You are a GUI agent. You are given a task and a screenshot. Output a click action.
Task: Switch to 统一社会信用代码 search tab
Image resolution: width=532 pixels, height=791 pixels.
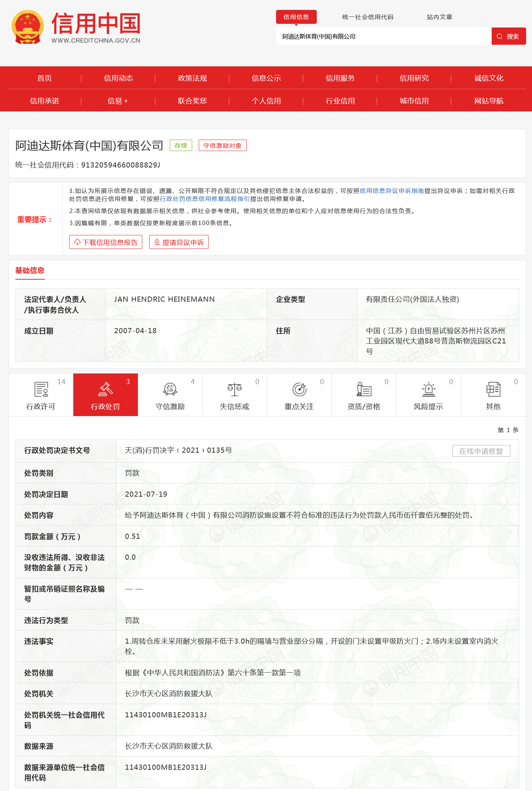[x=367, y=17]
